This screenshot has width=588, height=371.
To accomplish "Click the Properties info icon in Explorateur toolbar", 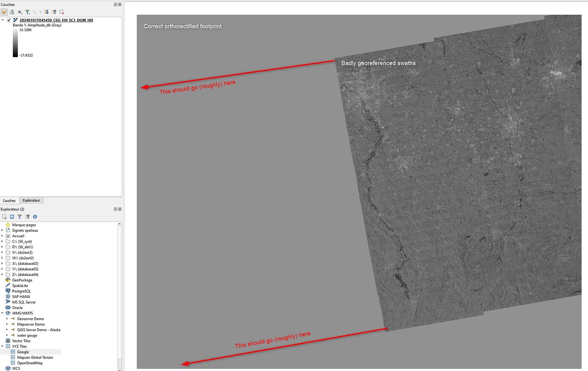I will coord(35,217).
